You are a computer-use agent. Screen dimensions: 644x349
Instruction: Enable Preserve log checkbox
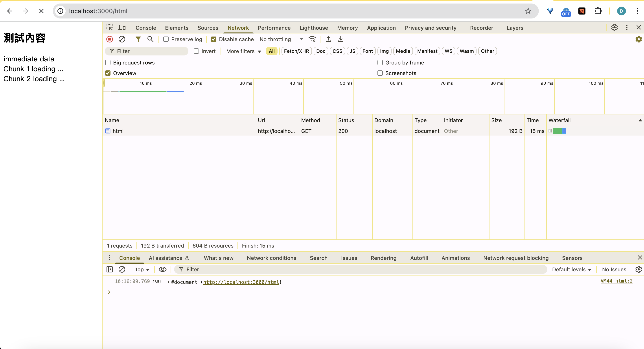[166, 39]
